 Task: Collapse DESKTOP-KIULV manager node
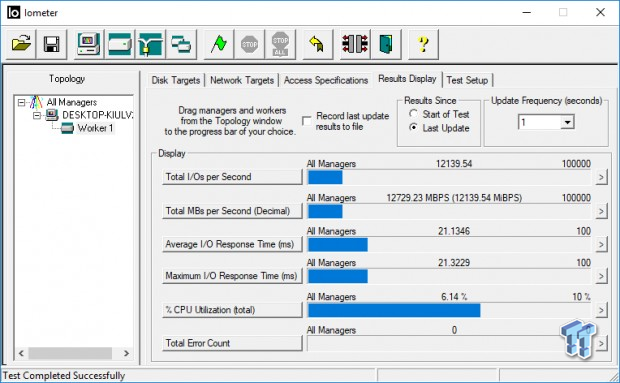[37, 115]
